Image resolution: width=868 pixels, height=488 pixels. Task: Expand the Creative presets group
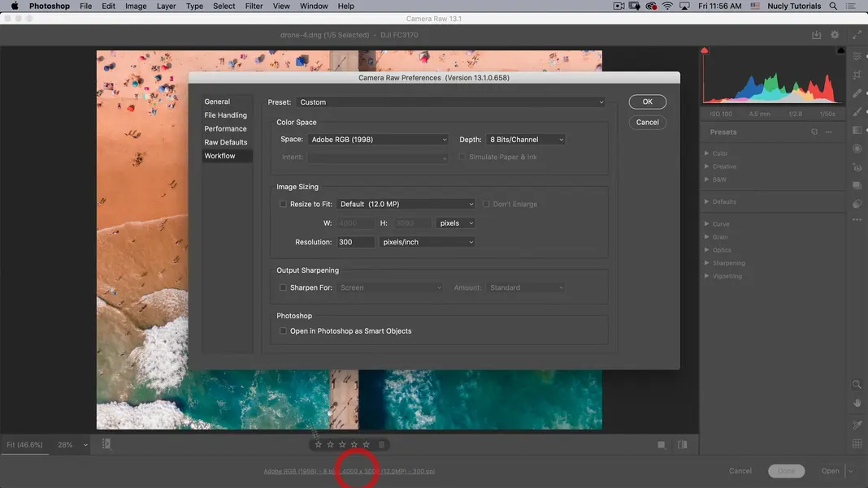point(707,166)
